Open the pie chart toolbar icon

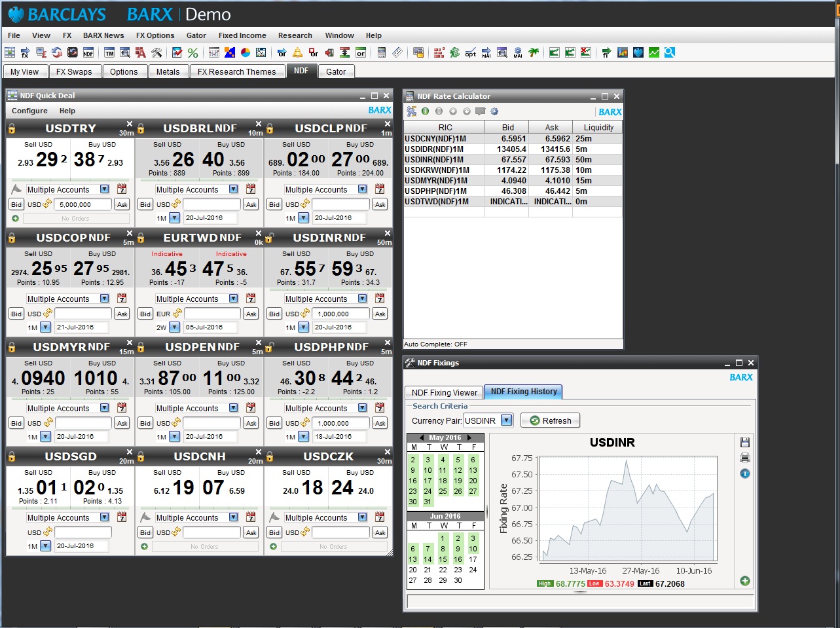[246, 52]
